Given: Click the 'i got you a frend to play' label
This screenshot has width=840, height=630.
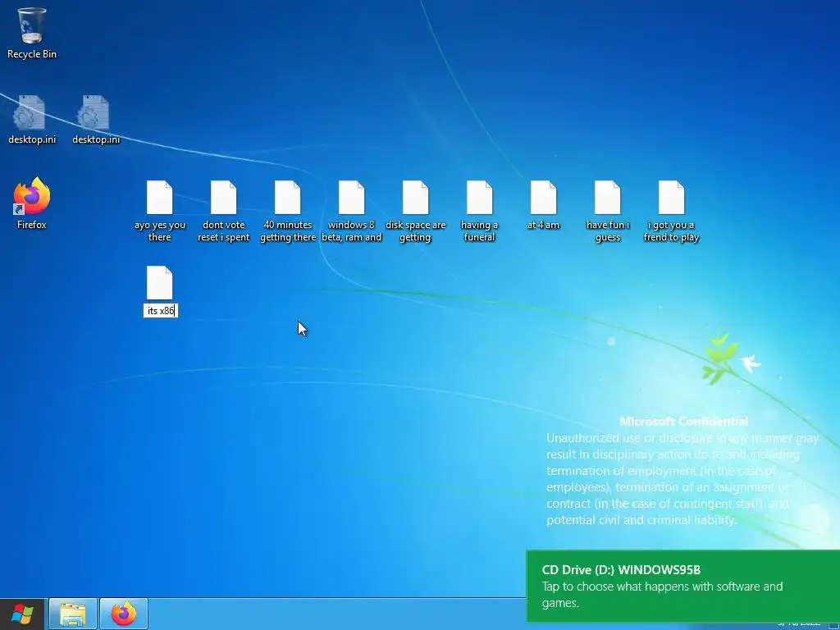Looking at the screenshot, I should coord(671,231).
